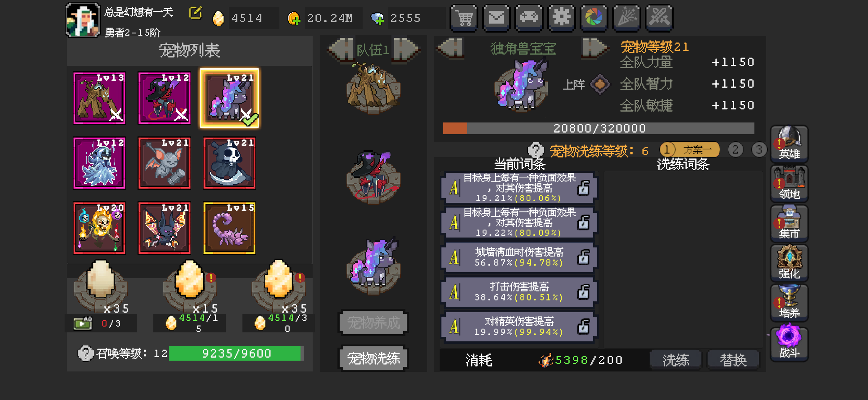Click the 宠物洗练 button
The image size is (868, 400).
[373, 358]
